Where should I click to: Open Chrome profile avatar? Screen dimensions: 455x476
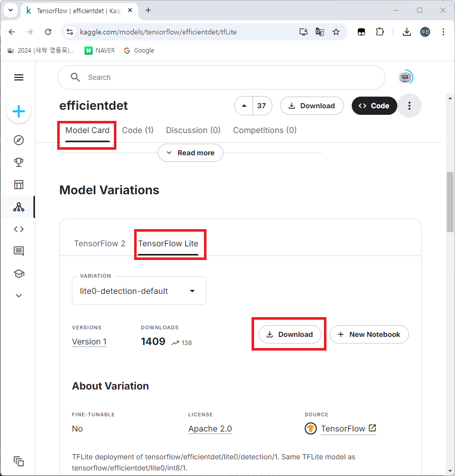tap(425, 32)
